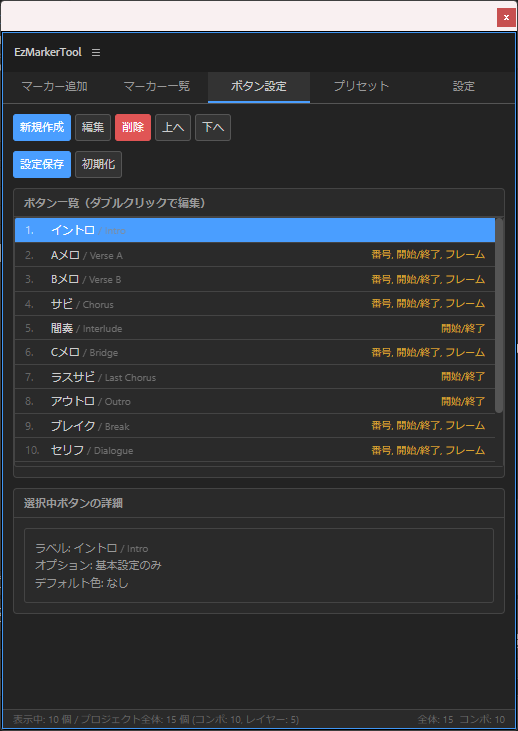The image size is (518, 731).
Task: Click the button list vertical scrollbar
Action: tap(499, 316)
